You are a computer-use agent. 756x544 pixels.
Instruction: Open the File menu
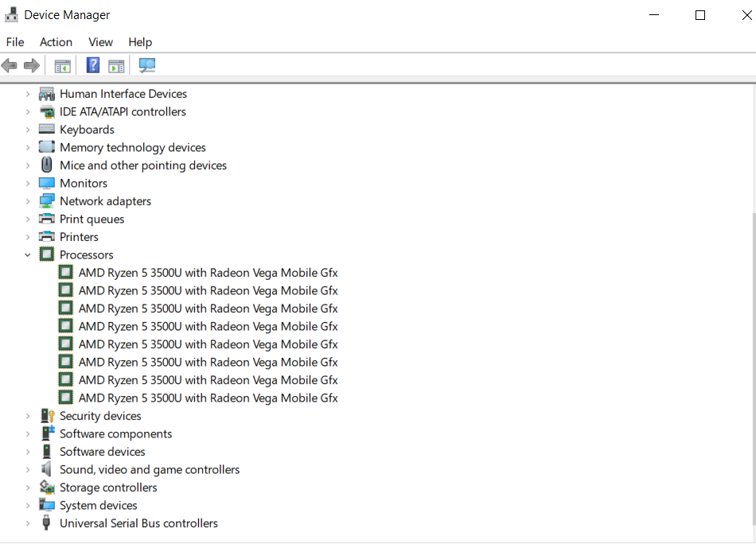click(15, 42)
